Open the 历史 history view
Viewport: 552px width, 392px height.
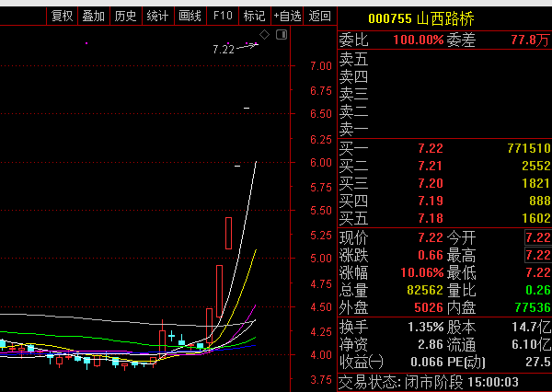[125, 16]
